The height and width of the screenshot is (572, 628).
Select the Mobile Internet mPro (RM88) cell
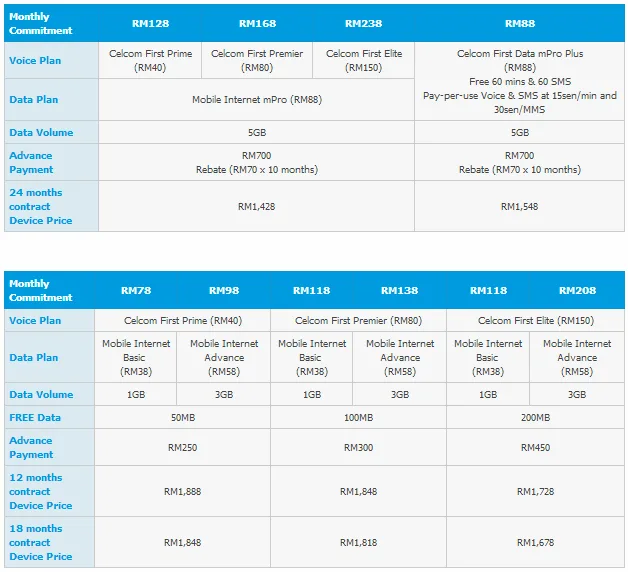[x=257, y=99]
